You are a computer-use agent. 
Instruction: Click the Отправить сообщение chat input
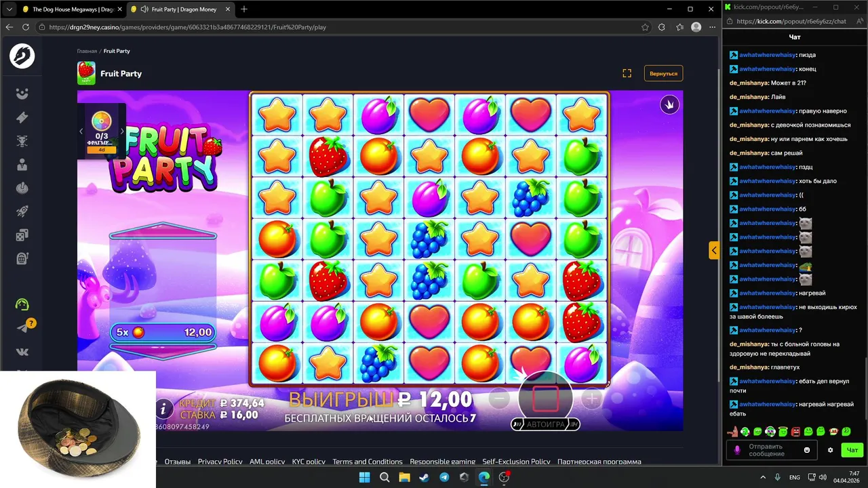point(772,450)
